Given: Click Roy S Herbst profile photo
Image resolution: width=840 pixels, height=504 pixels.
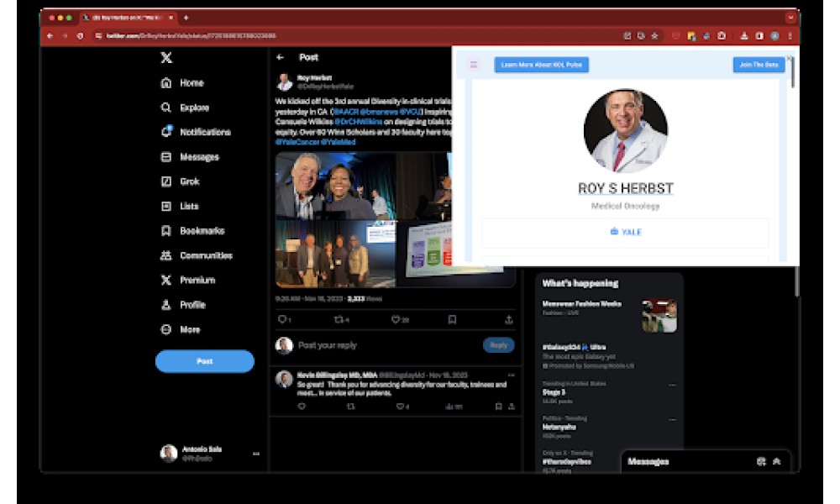Looking at the screenshot, I should pyautogui.click(x=626, y=131).
